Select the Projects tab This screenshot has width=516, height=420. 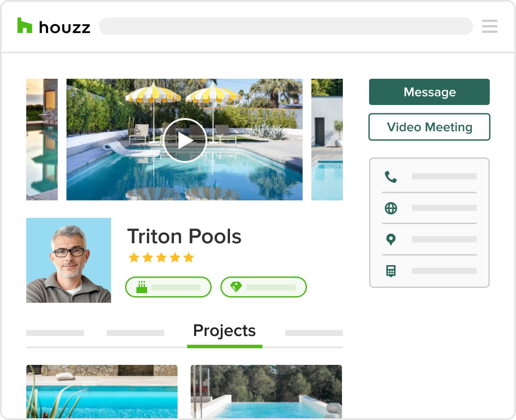224,330
